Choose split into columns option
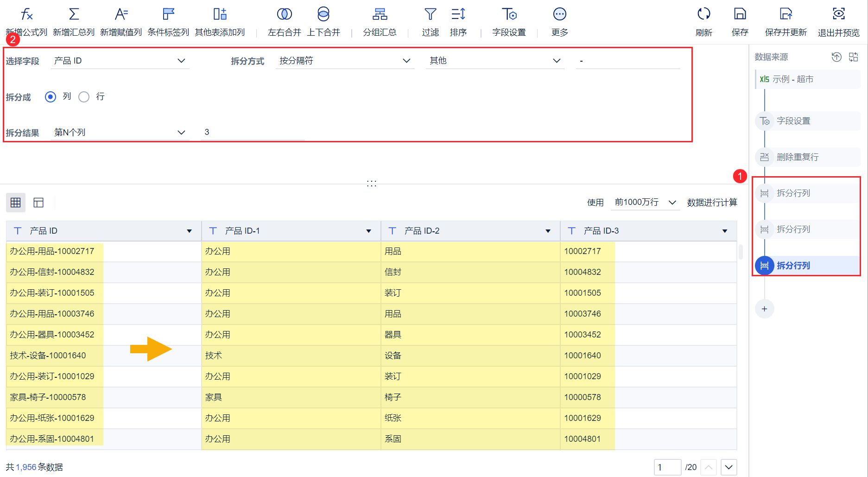Screen dimensions: 868x477 [51, 97]
